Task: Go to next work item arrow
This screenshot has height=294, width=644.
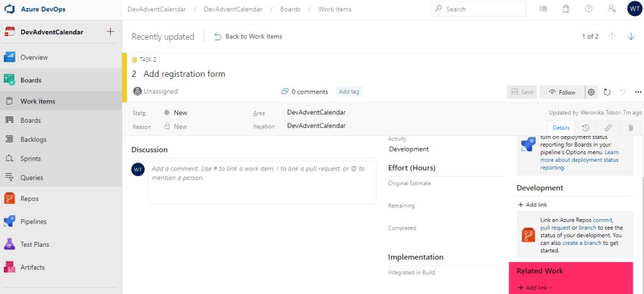Action: 631,37
